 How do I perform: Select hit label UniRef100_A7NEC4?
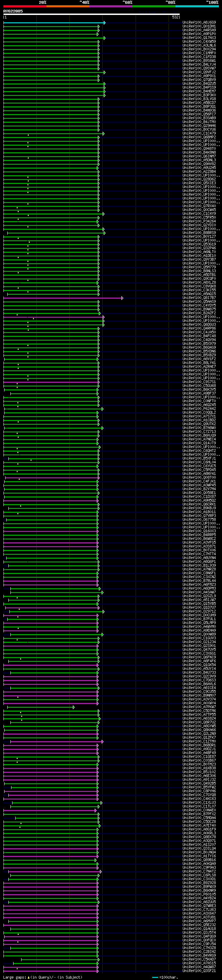point(199,439)
